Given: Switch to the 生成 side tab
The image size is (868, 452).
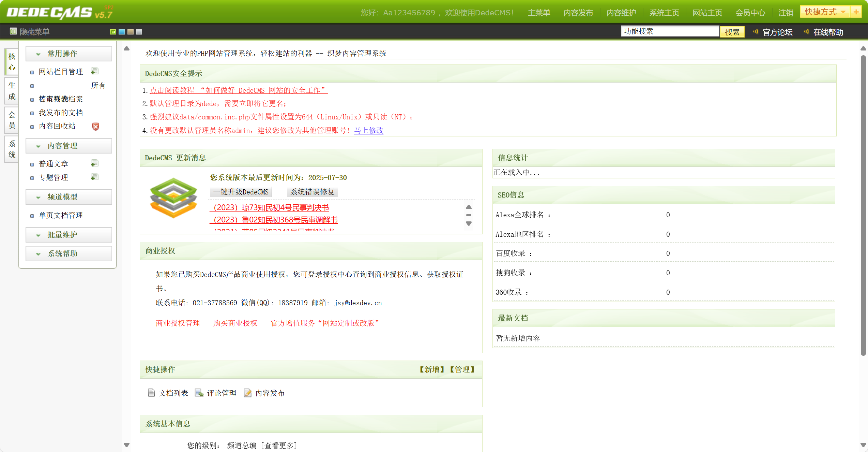Looking at the screenshot, I should click(x=12, y=91).
